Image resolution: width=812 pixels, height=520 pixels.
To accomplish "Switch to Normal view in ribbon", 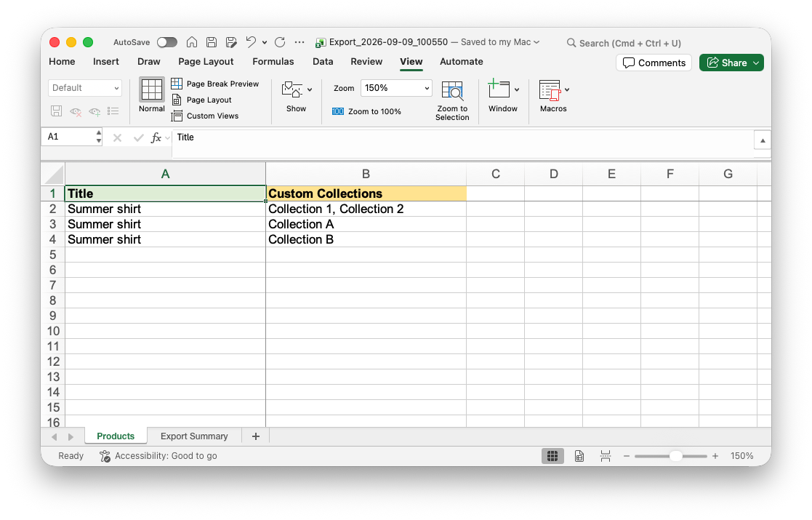I will [151, 95].
